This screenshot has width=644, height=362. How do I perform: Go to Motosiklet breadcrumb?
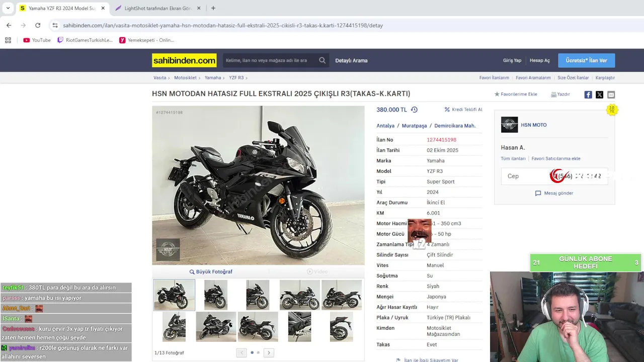(x=185, y=78)
